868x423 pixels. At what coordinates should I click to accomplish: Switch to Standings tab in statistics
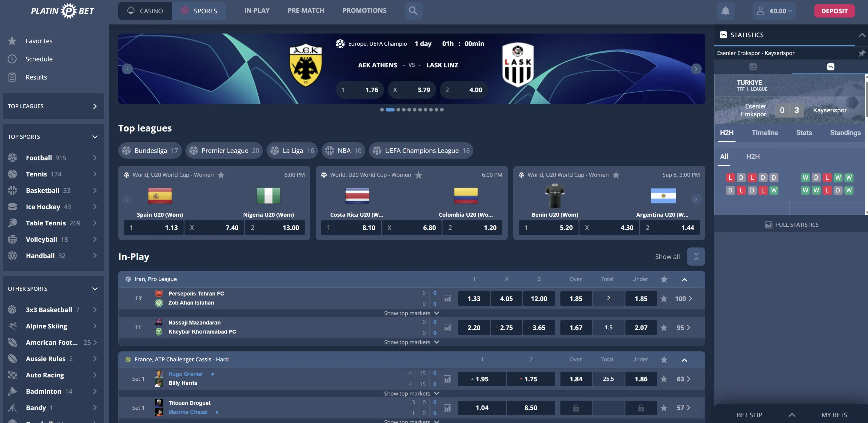[845, 133]
